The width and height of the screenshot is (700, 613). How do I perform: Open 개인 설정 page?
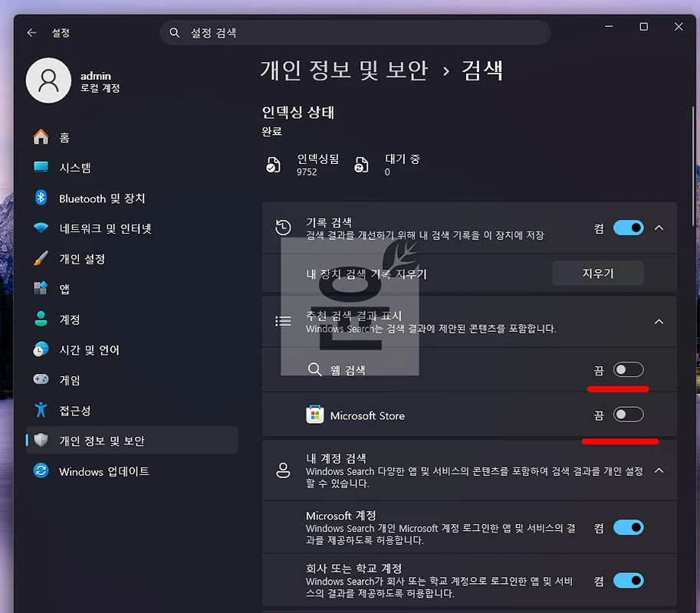132,258
